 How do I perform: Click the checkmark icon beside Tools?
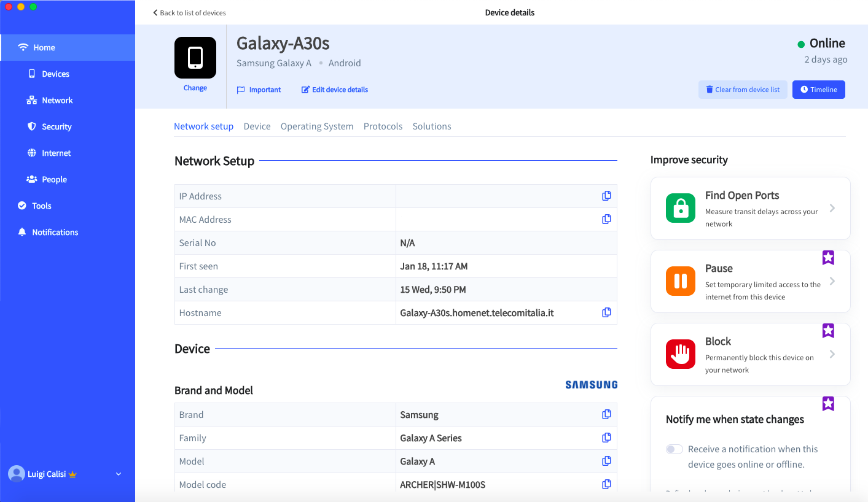(x=22, y=206)
